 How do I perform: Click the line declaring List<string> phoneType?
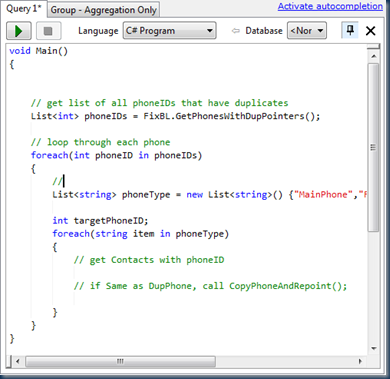[210, 195]
